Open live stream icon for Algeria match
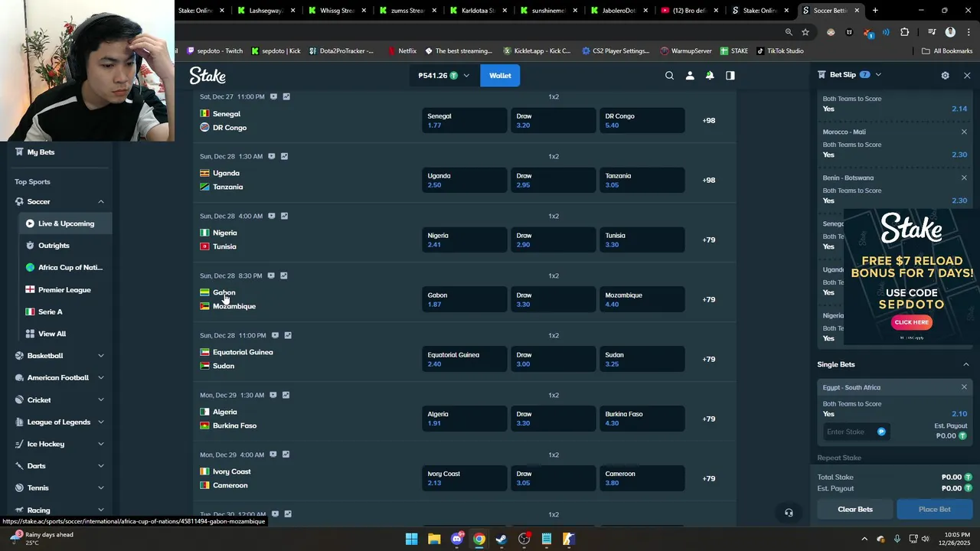The image size is (980, 551). [273, 395]
